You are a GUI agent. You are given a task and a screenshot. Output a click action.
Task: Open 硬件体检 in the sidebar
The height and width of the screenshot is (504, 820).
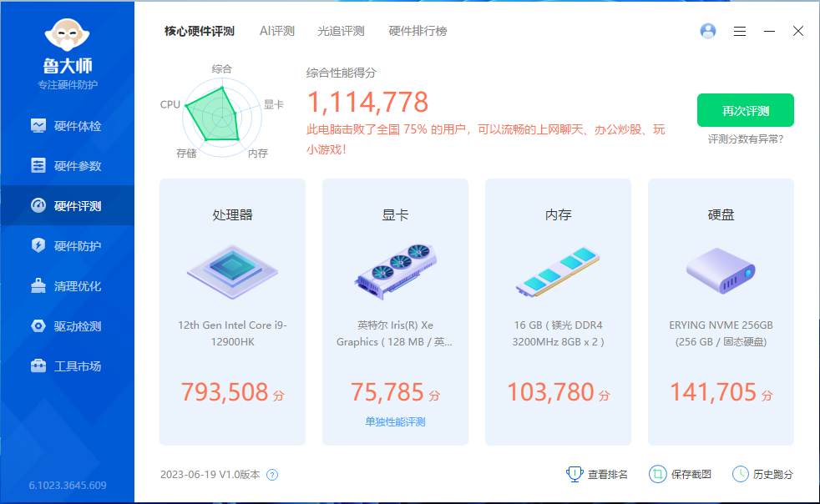click(67, 126)
